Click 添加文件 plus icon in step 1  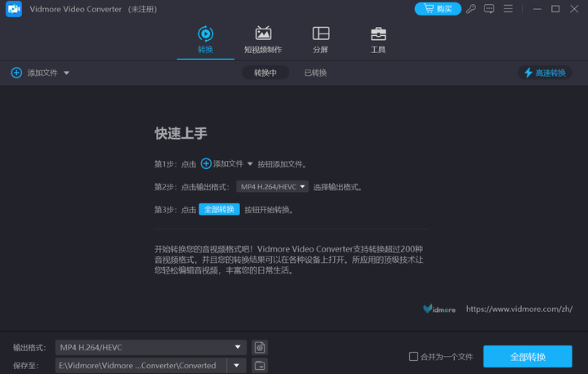coord(206,163)
